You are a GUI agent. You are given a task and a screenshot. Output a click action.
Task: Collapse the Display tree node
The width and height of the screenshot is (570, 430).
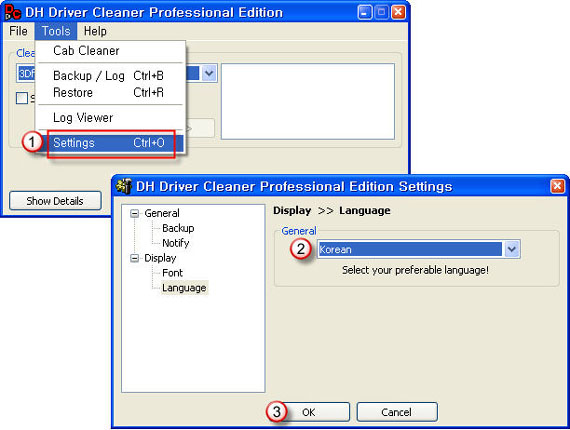pyautogui.click(x=135, y=258)
